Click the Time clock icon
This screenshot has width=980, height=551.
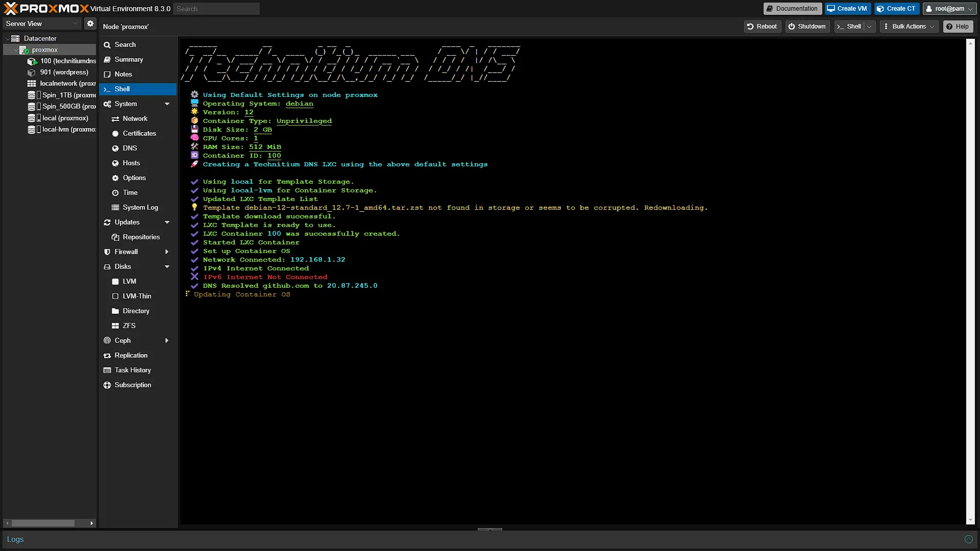[x=115, y=193]
